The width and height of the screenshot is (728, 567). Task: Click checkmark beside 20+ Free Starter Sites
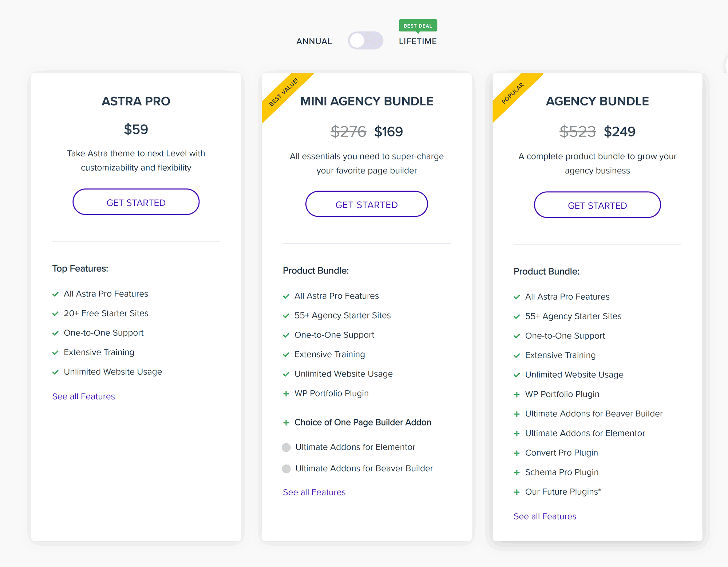(55, 314)
